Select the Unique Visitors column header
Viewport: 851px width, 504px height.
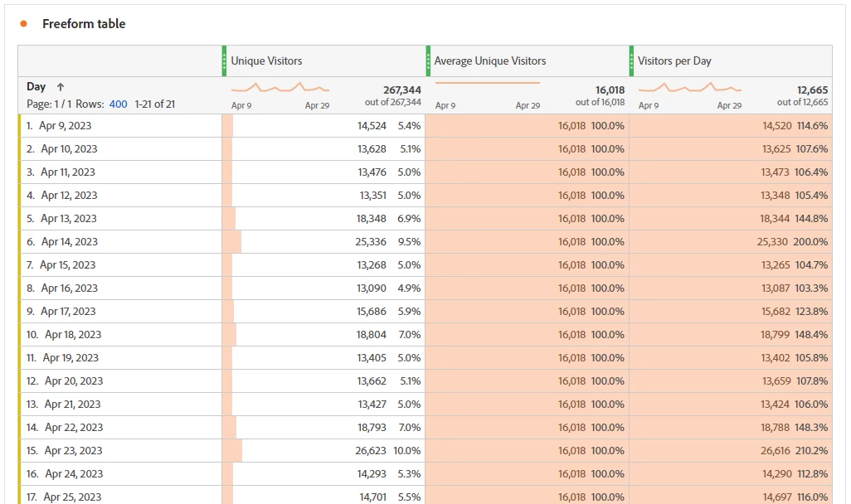pyautogui.click(x=324, y=61)
